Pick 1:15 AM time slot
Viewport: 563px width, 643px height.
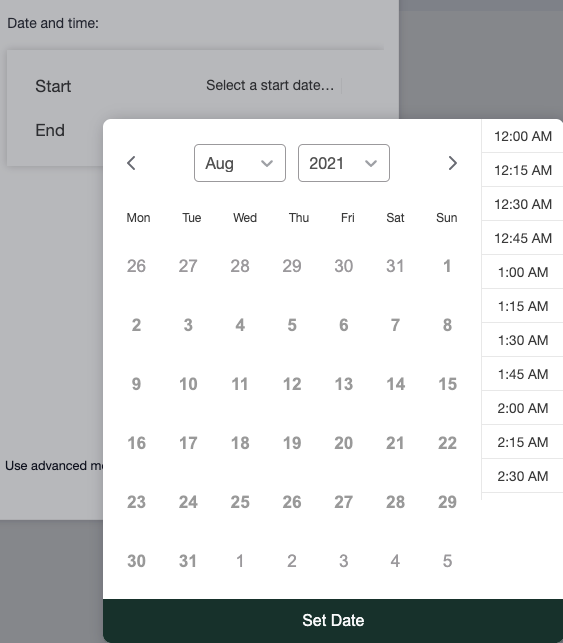point(522,306)
